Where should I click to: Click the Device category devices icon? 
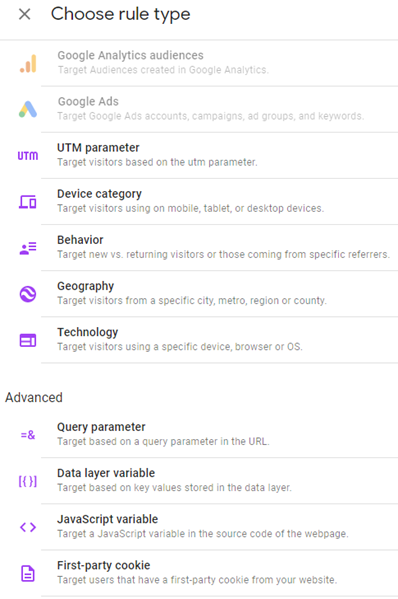click(28, 202)
